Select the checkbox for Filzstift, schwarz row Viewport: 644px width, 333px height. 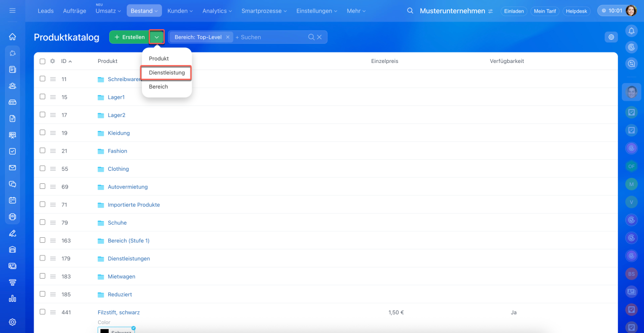pos(43,312)
